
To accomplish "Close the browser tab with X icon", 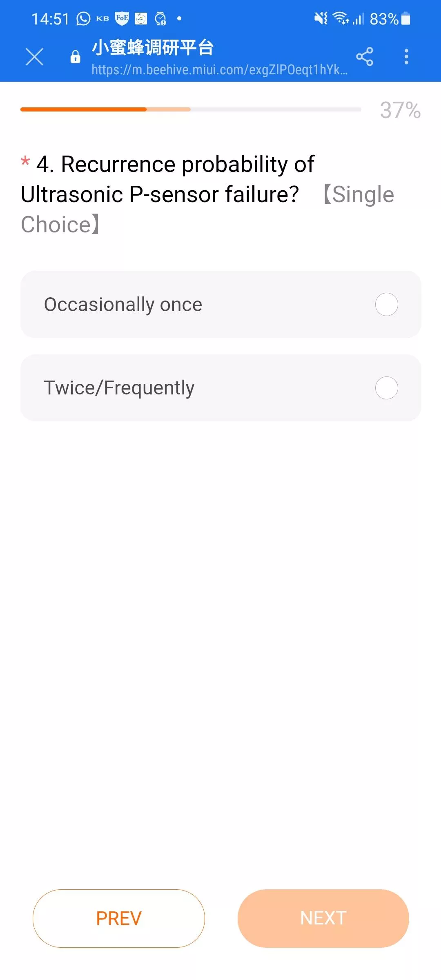I will (x=34, y=57).
